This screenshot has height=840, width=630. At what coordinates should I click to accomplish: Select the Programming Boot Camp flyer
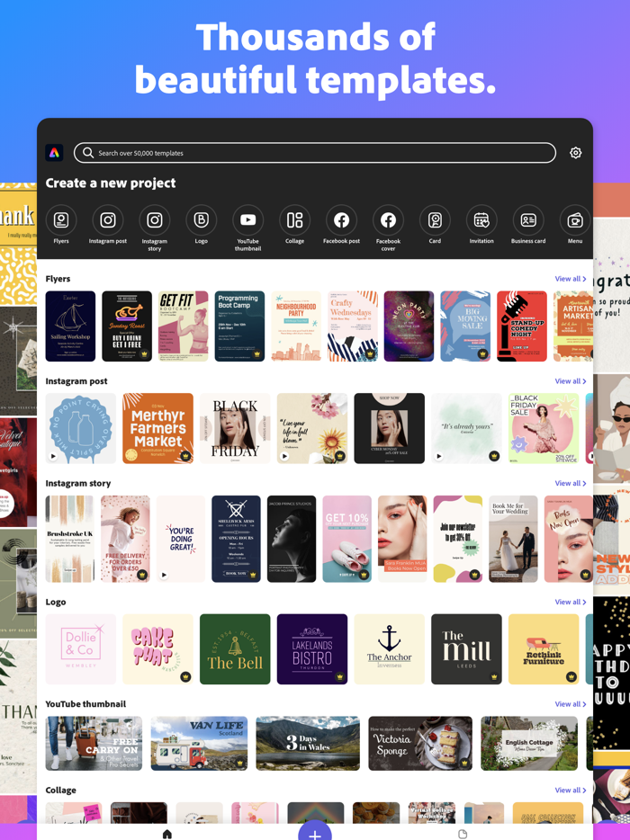point(239,326)
